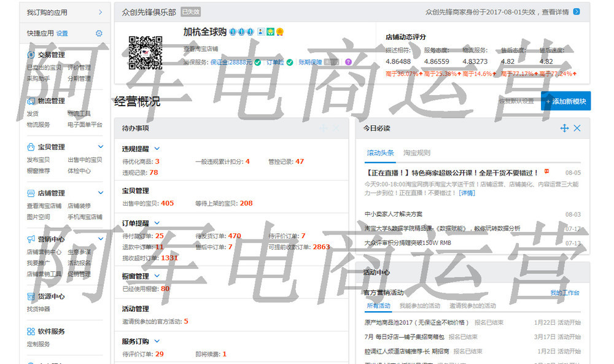Viewport: 614px width, 364px height.
Task: Open 电子面单平台 in sidebar
Action: point(85,125)
